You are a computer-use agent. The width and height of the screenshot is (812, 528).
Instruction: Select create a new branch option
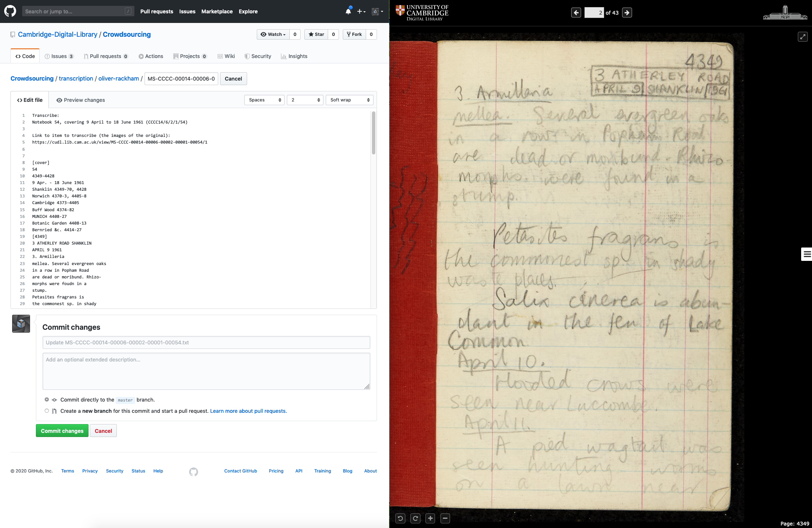[47, 411]
